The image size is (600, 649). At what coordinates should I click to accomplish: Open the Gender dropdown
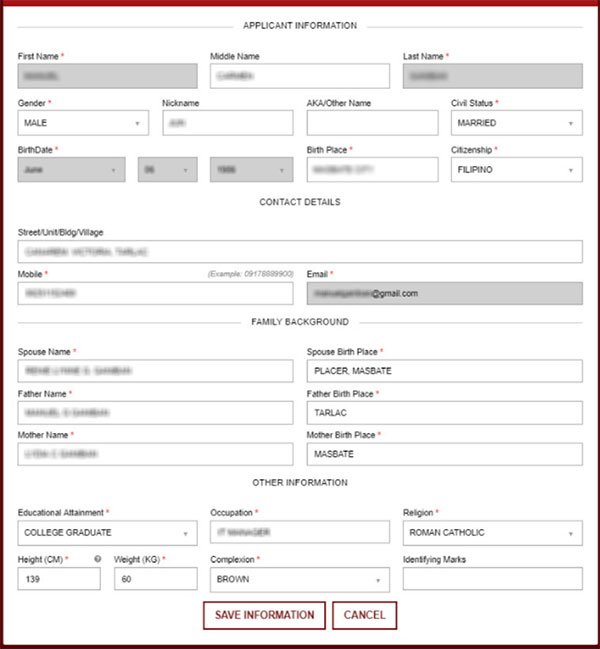tap(83, 123)
